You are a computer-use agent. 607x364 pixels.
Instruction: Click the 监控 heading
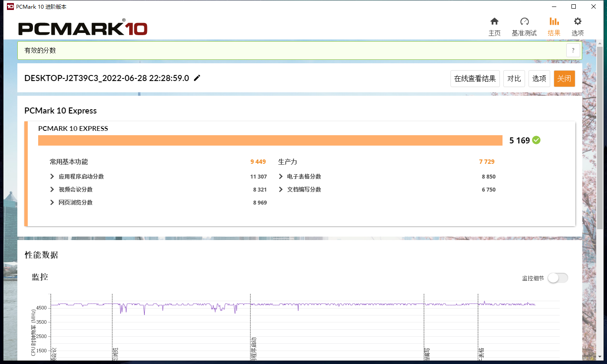40,277
